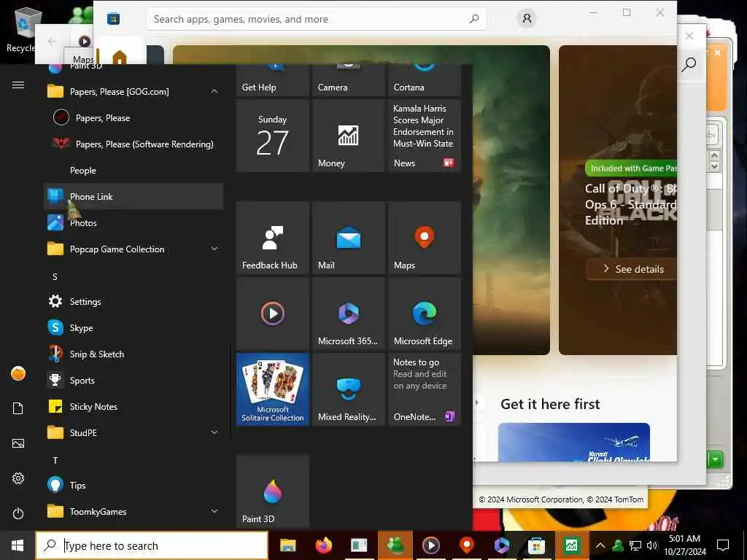Screen dimensions: 747x560
Task: Expand Popcap Game Collection folder
Action: 133,249
